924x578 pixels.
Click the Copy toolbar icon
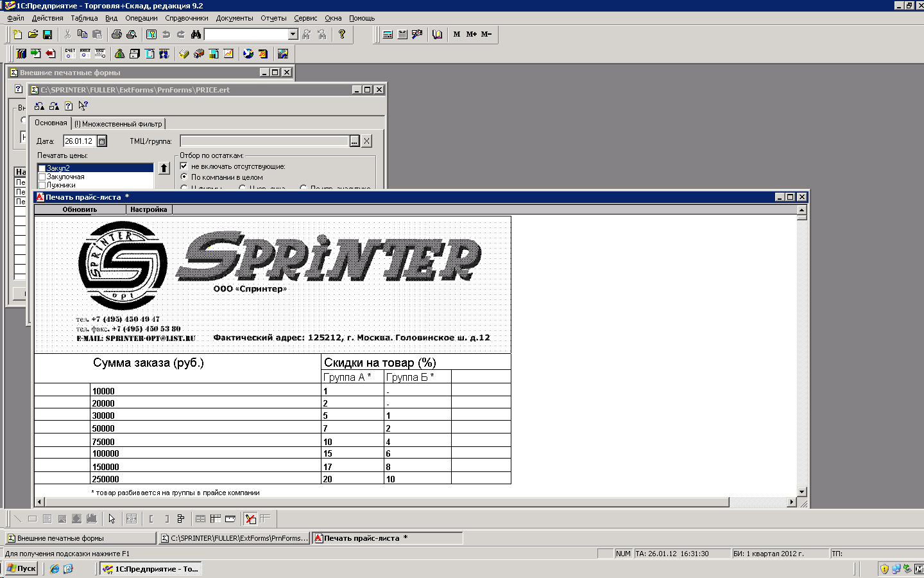[82, 35]
